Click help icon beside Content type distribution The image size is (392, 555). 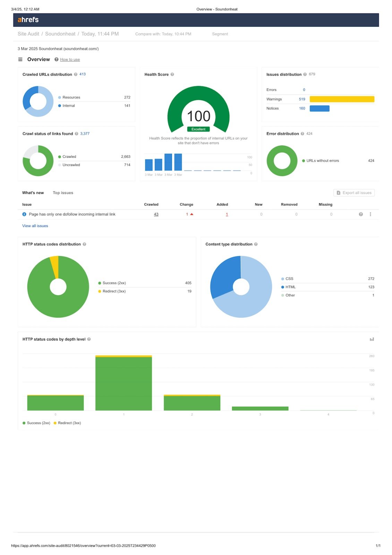256,244
